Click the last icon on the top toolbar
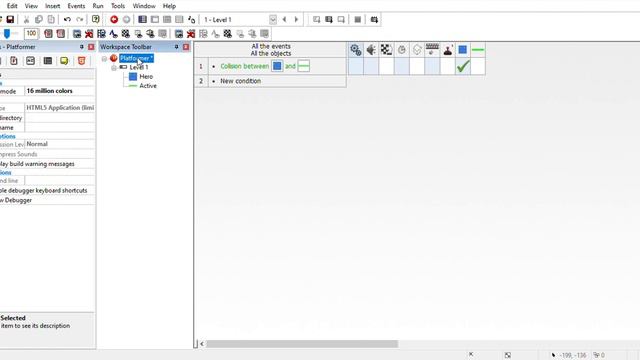 (374, 19)
